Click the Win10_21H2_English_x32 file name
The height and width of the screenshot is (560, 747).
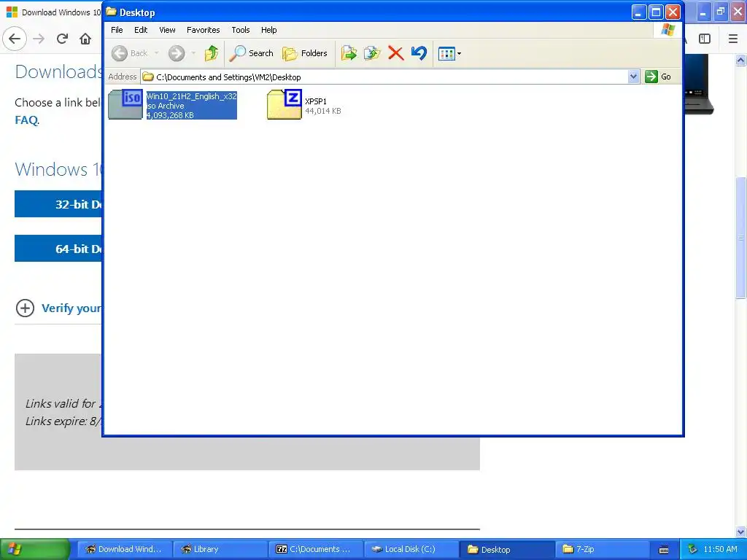click(x=191, y=96)
